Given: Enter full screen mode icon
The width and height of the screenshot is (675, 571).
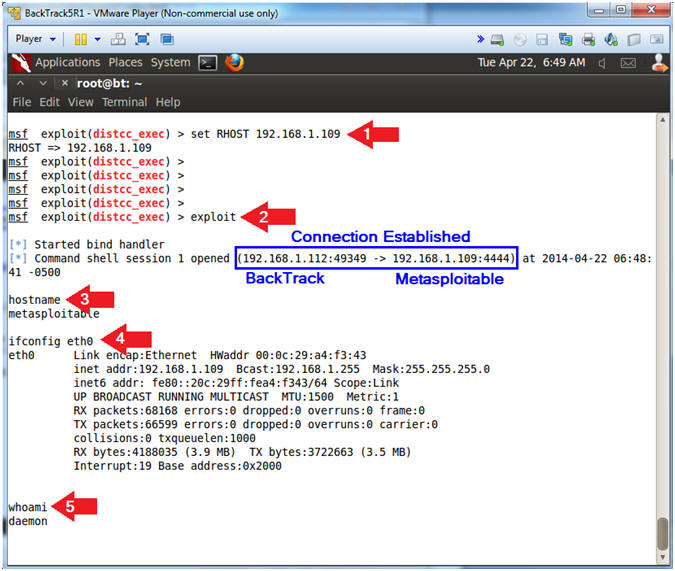Looking at the screenshot, I should (x=142, y=40).
